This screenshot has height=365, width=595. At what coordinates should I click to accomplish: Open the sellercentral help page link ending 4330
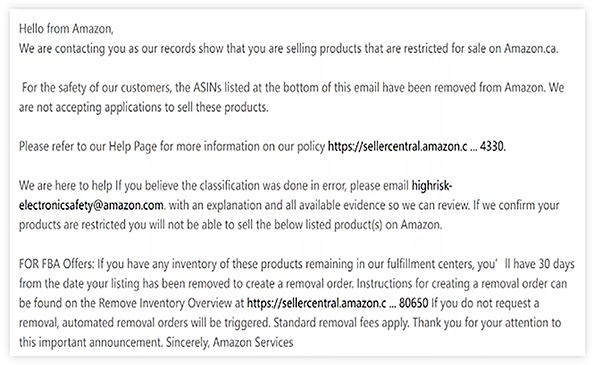pos(416,146)
